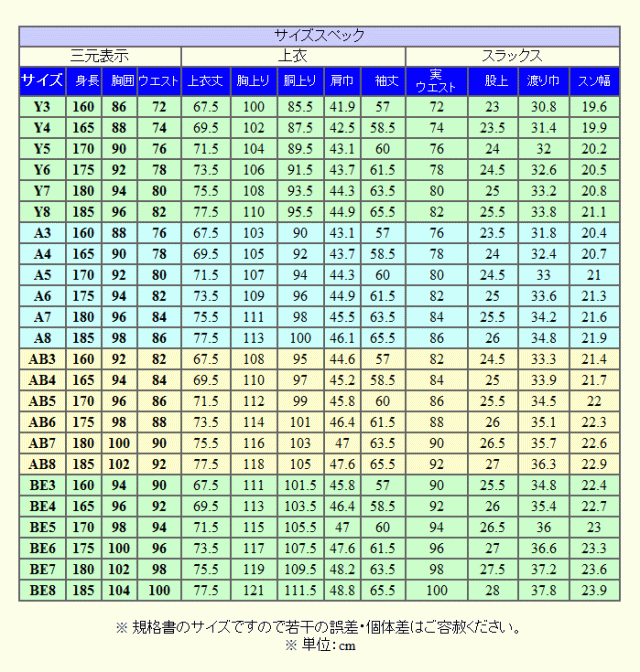Select the 渡り巾 column header
Screen dimensions: 640x672
click(544, 81)
